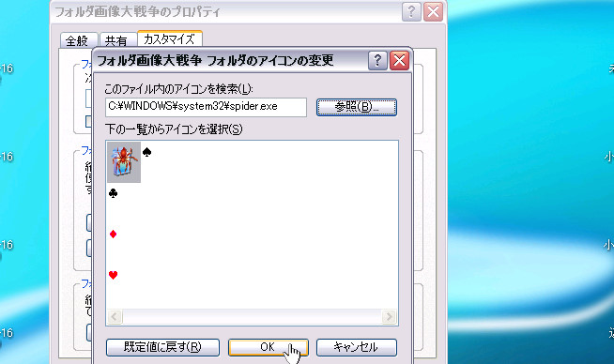
Task: Open help in the icon change dialog
Action: coord(377,61)
